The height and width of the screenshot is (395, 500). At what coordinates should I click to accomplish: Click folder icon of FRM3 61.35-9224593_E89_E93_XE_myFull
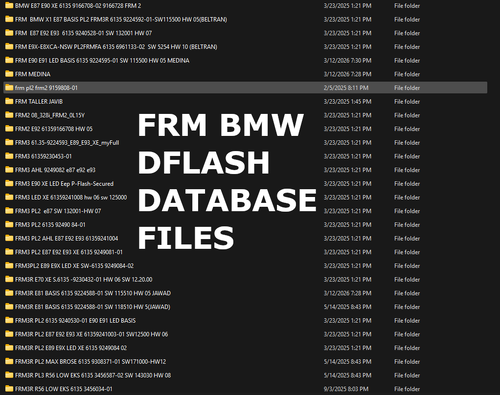point(9,142)
